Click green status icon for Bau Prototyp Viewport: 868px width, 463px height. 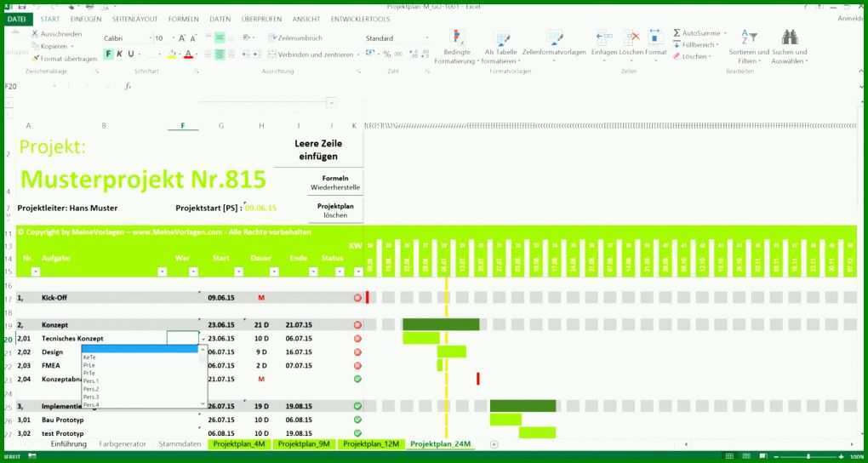pos(357,420)
